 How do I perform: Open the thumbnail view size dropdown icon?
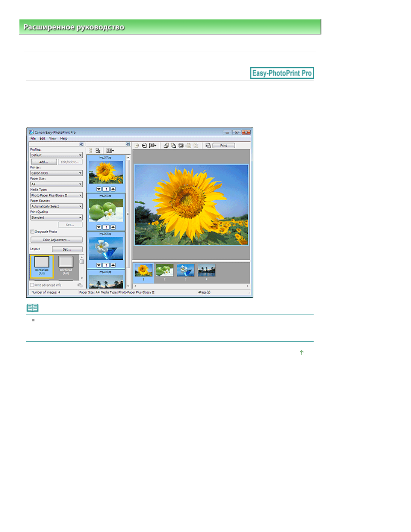coord(110,151)
